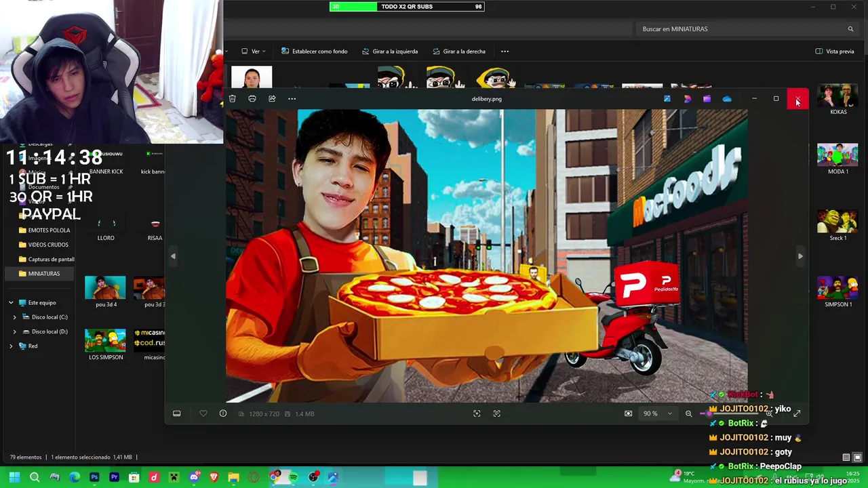The width and height of the screenshot is (868, 488).
Task: Show file info panel in Photos
Action: coord(223,413)
